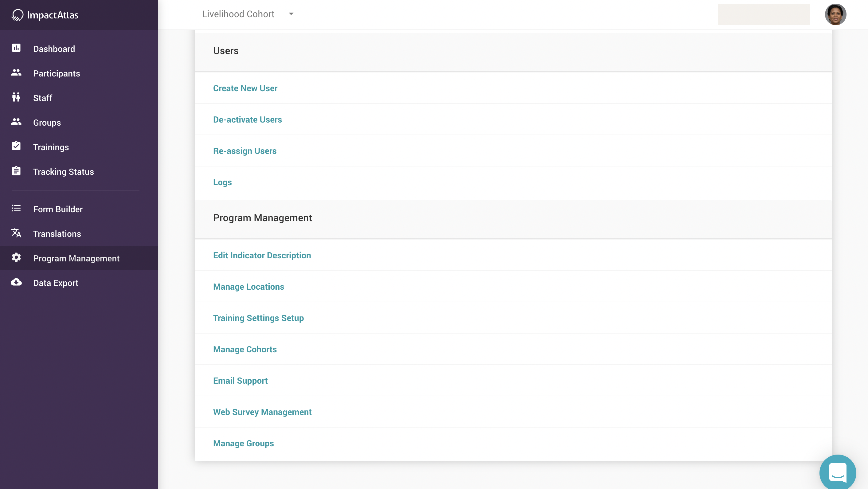Open Translations from the sidebar menu
The image size is (868, 489).
point(57,233)
